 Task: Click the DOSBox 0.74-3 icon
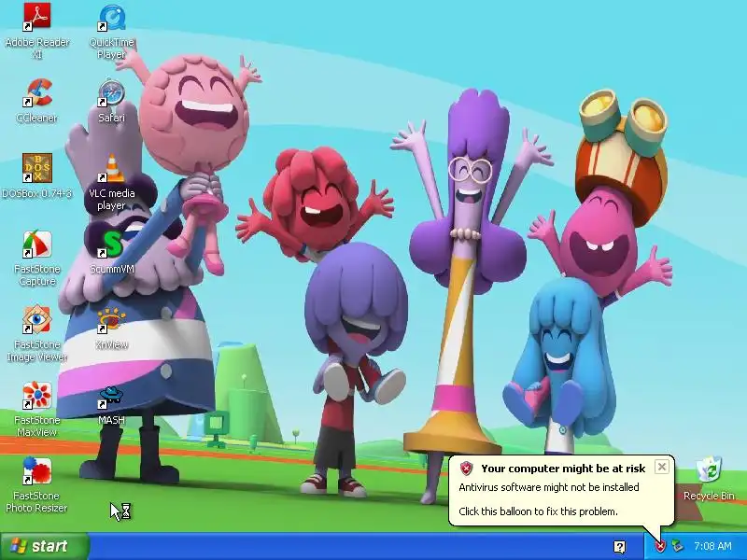pos(37,169)
